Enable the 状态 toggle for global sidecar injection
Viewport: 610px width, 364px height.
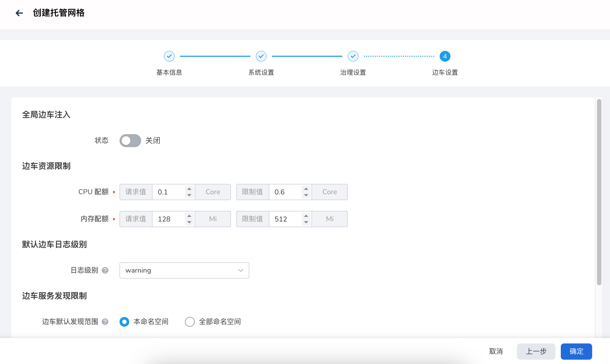(x=130, y=141)
